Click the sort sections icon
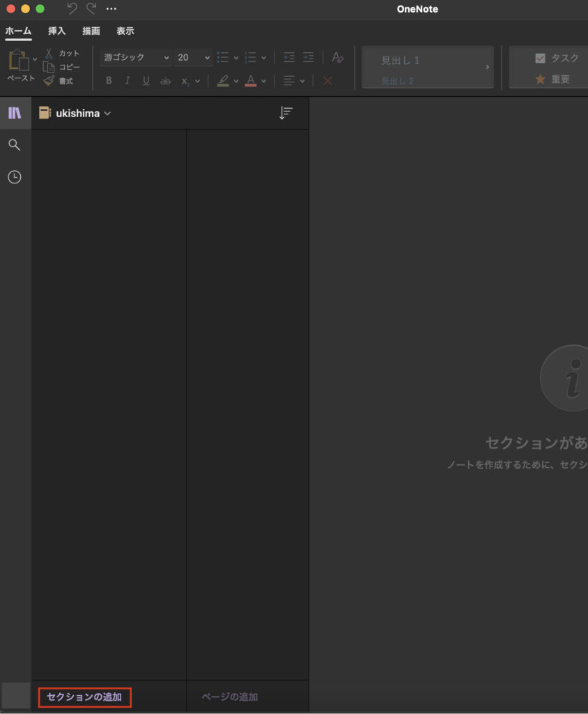Image resolution: width=588 pixels, height=714 pixels. (x=285, y=114)
